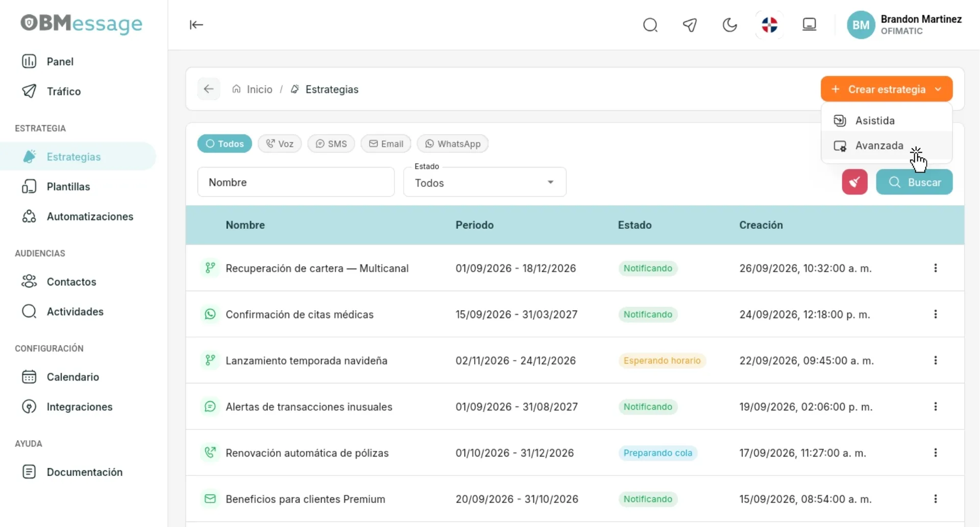
Task: Follow the Inicio breadcrumb link
Action: (x=252, y=89)
